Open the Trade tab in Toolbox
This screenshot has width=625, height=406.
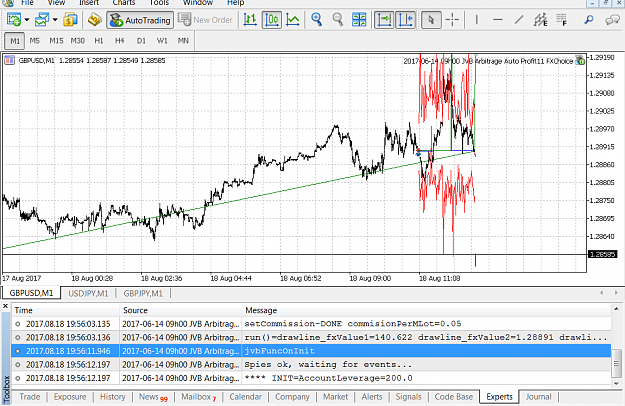30,397
